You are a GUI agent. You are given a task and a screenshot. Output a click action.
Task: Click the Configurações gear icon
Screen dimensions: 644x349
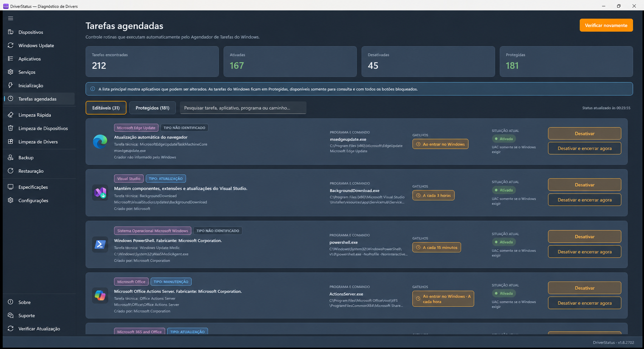coord(11,200)
